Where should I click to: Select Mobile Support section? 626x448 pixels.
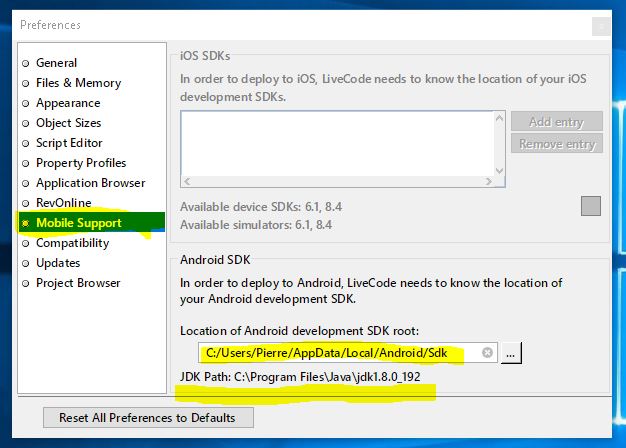[92, 222]
